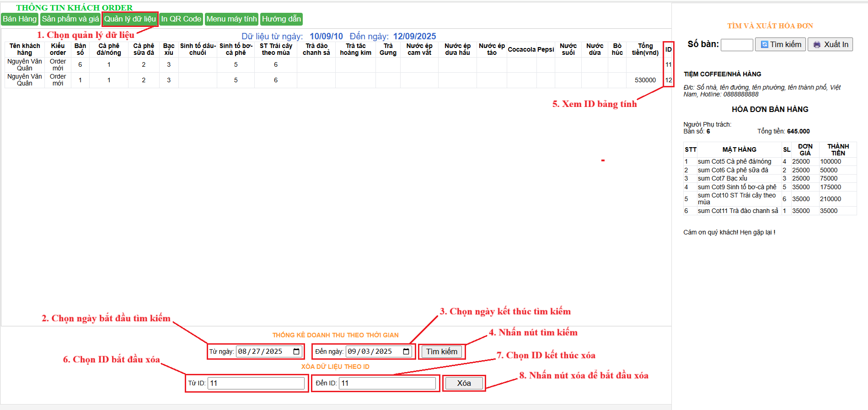
Task: Click the Từ ID input field
Action: pos(256,383)
